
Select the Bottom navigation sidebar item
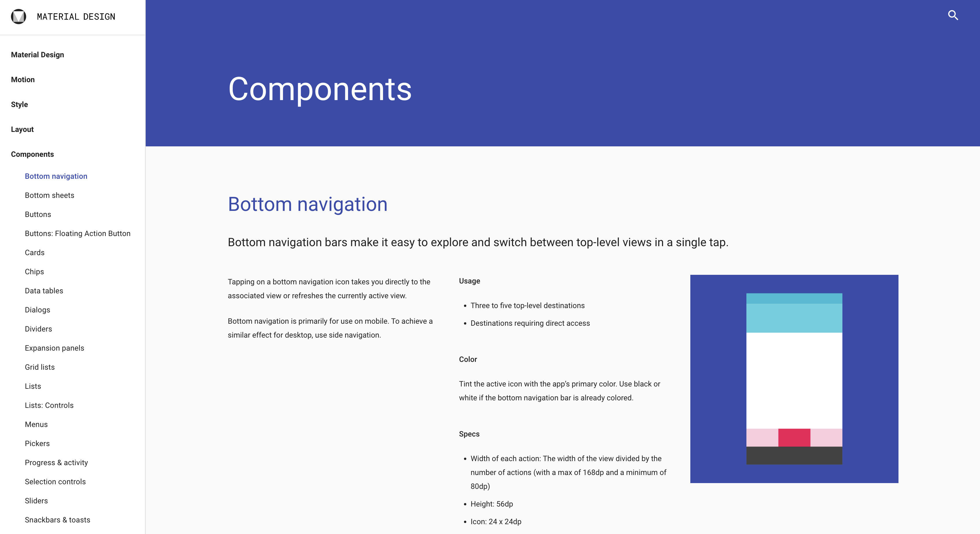click(x=56, y=176)
